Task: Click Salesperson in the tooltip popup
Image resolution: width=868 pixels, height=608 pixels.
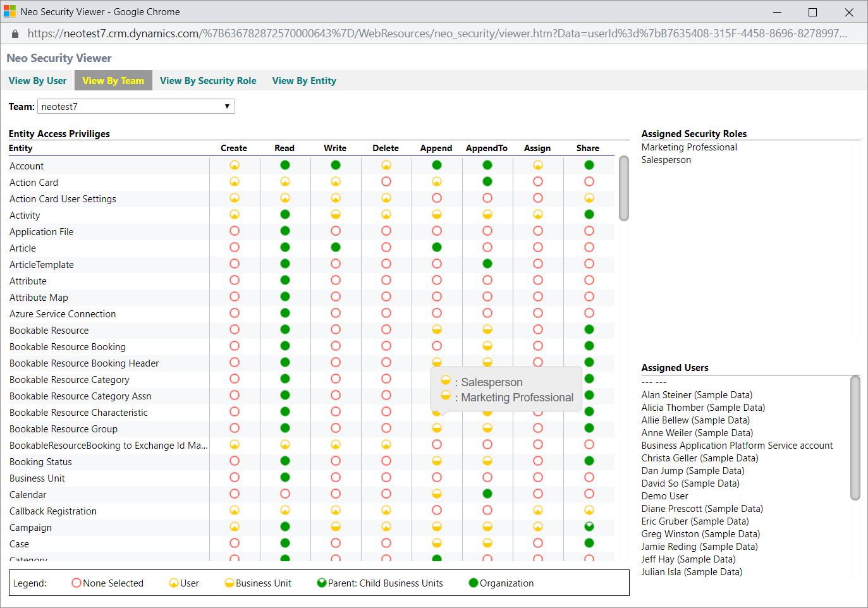Action: (492, 382)
